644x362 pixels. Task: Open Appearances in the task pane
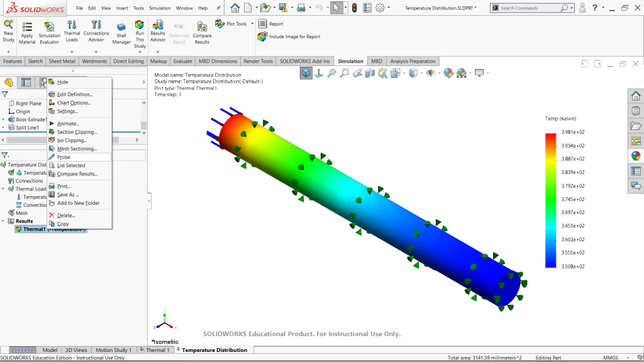(636, 156)
